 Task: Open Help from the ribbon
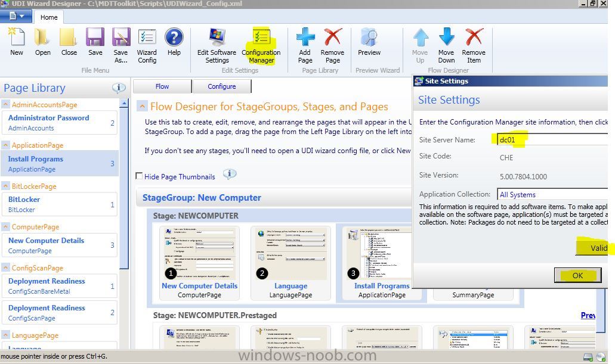[174, 42]
